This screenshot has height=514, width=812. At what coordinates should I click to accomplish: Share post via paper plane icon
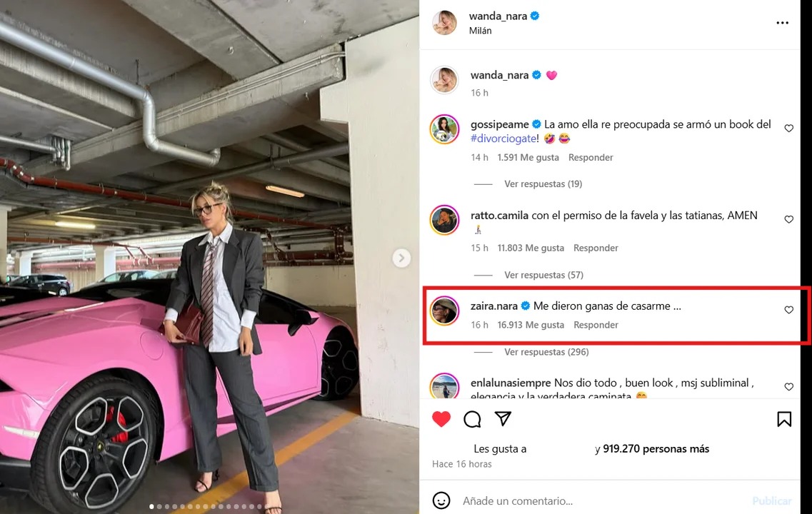pos(503,419)
